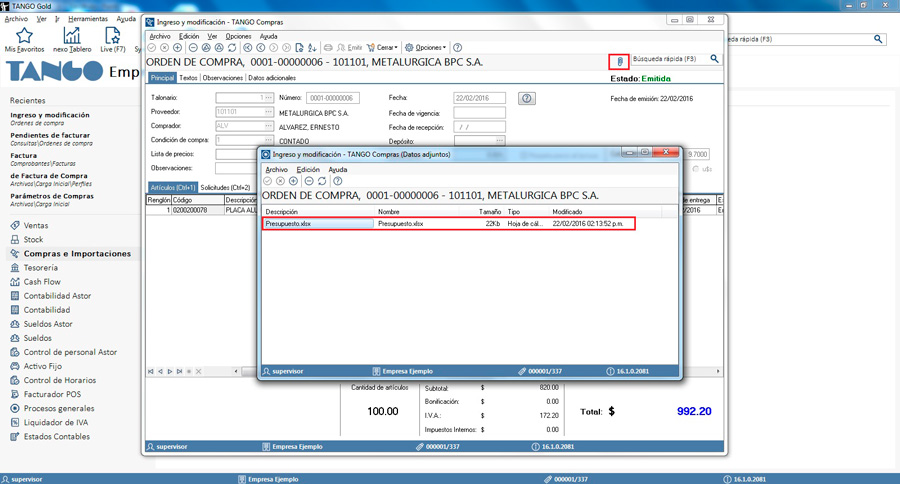Click the Fecha de vigencia field
900x484 pixels.
coord(479,113)
